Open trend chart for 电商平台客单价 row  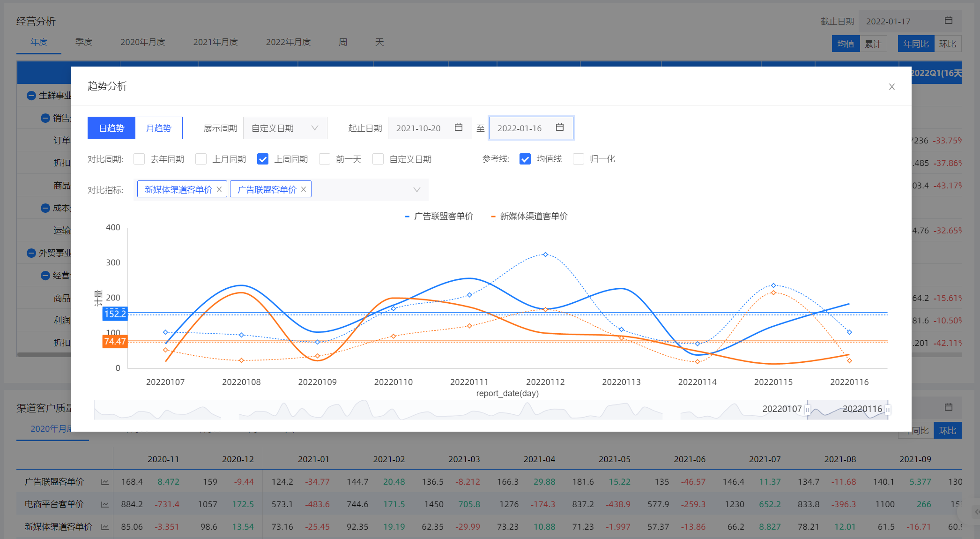(x=105, y=504)
